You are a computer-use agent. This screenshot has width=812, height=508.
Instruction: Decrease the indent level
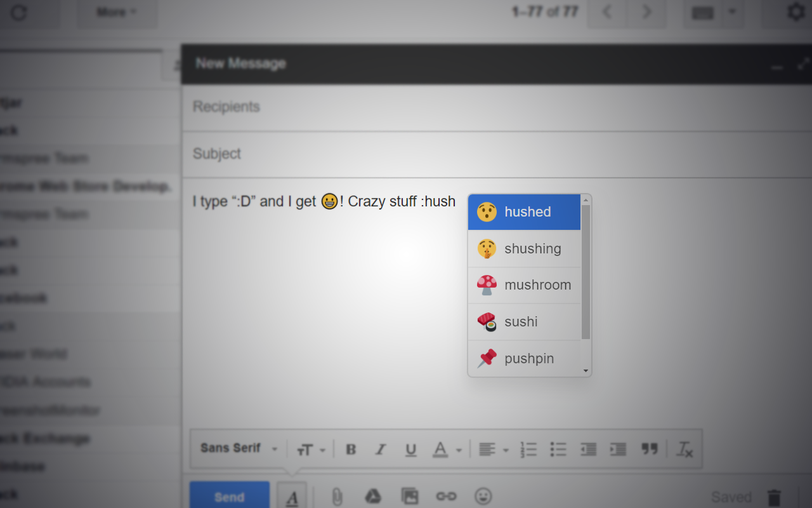(588, 450)
